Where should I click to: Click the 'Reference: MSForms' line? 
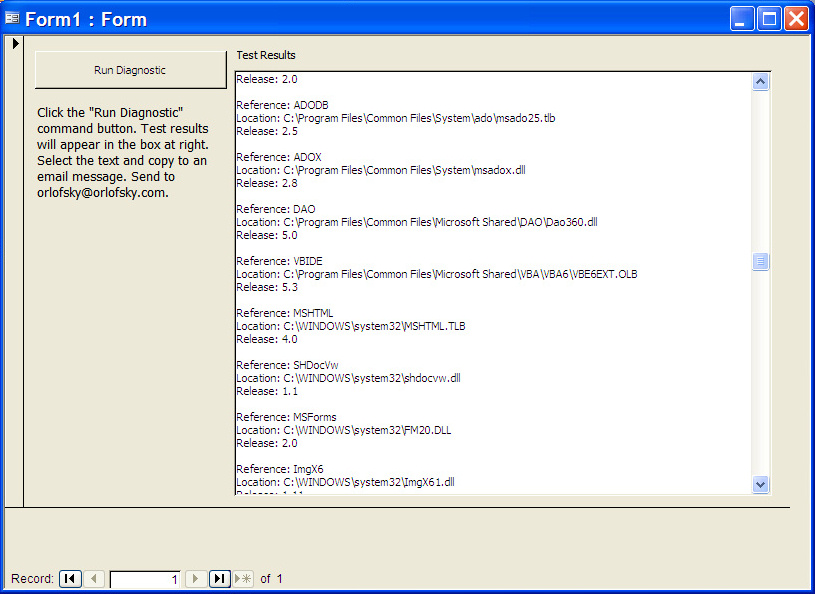tap(286, 417)
